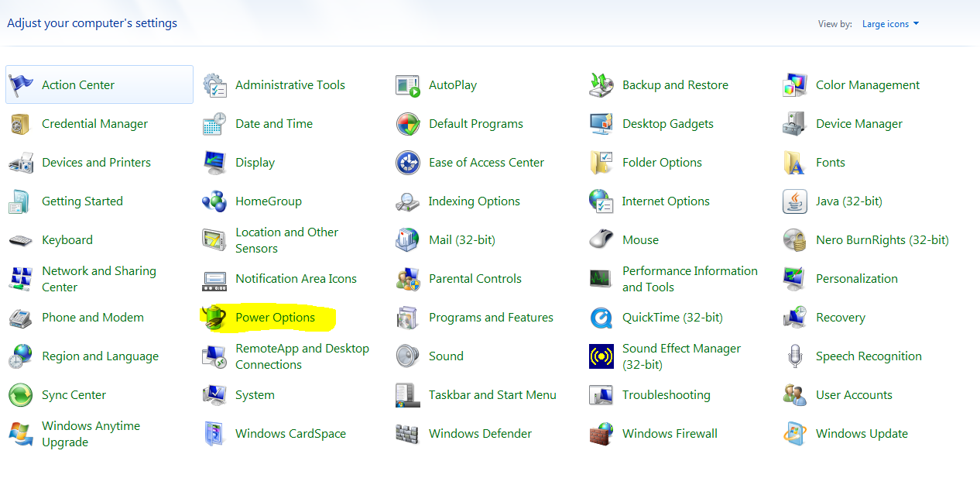Open the Mouse icon
This screenshot has height=485, width=980.
pos(601,239)
